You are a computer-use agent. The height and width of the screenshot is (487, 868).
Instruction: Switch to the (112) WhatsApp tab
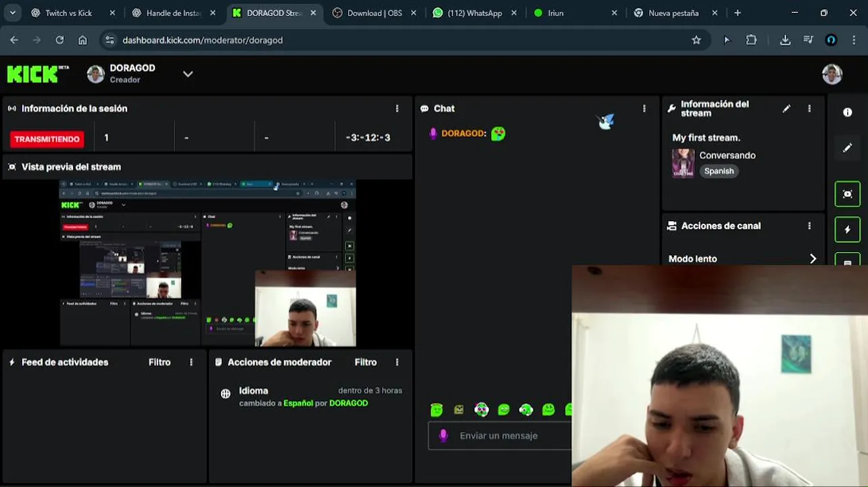(475, 13)
